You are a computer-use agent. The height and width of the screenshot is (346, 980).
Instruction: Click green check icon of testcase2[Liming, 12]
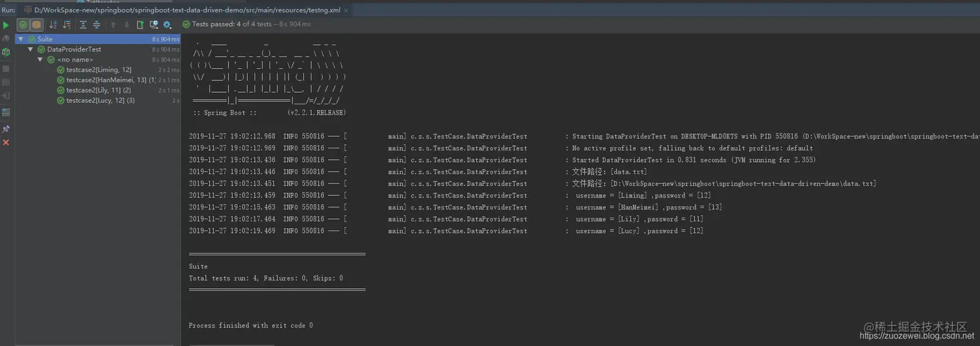(61, 70)
